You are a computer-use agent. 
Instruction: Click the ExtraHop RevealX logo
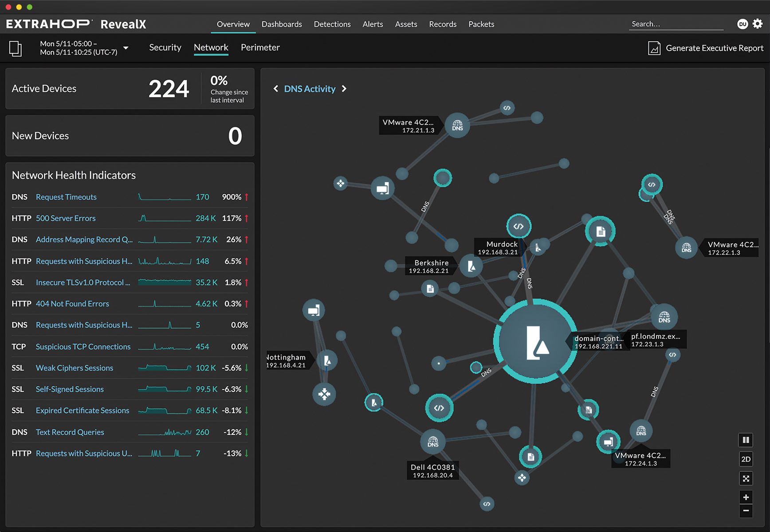(x=76, y=24)
